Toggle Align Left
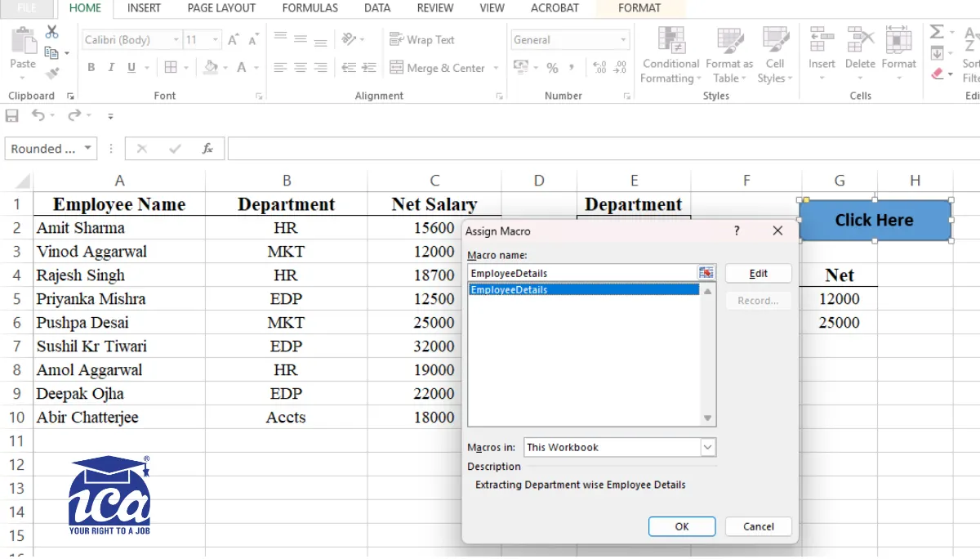 [x=281, y=68]
